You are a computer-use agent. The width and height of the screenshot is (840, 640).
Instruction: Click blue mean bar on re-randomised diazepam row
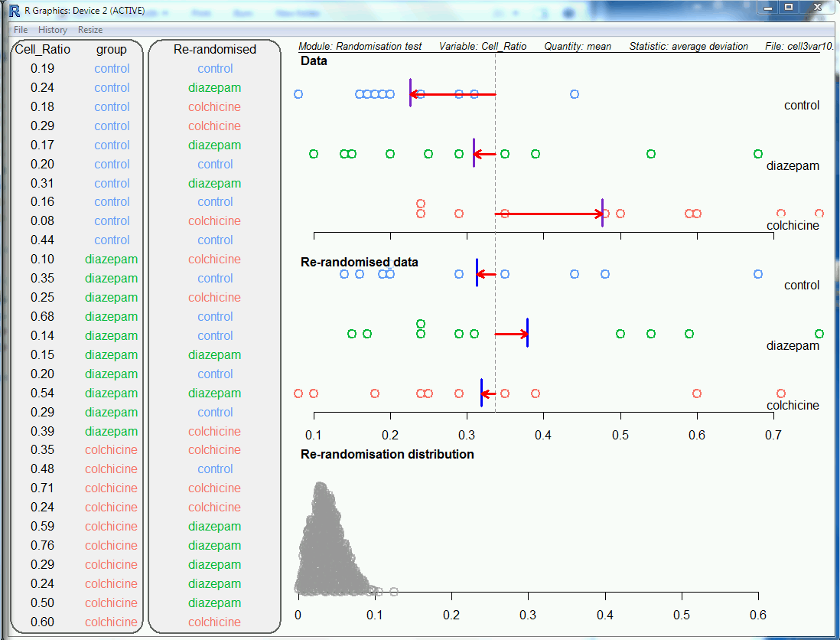(x=527, y=333)
